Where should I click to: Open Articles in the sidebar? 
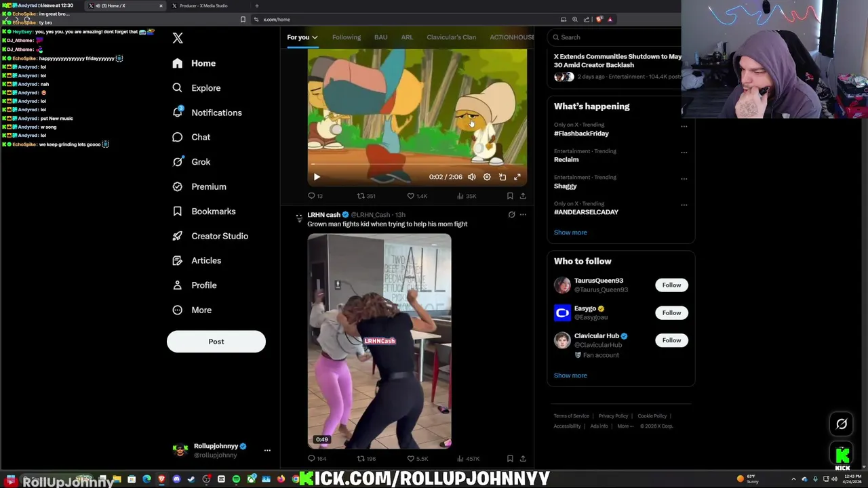tap(197, 260)
